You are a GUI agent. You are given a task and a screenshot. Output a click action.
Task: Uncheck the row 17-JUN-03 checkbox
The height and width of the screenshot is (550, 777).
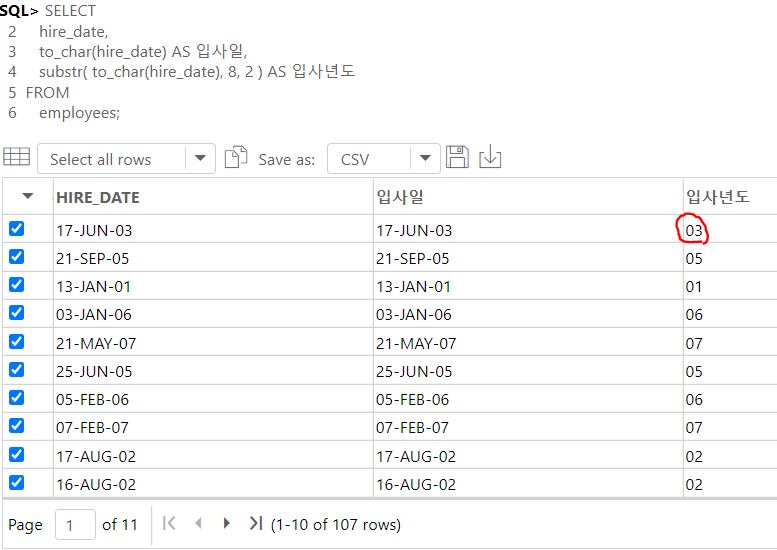(x=16, y=228)
